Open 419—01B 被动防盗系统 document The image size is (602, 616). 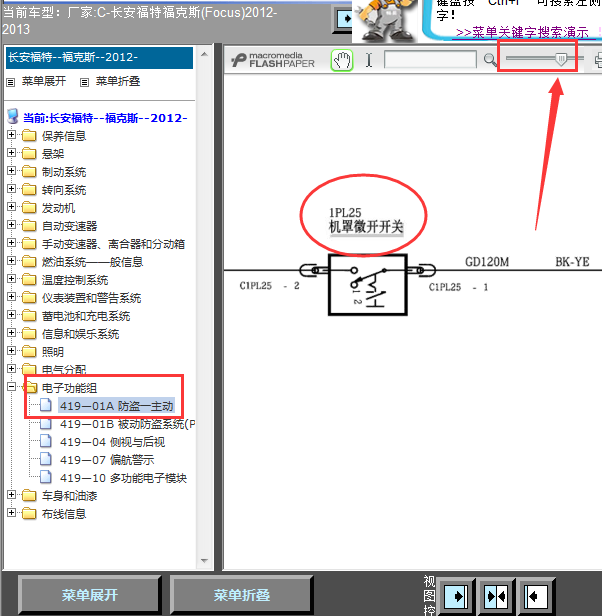127,424
